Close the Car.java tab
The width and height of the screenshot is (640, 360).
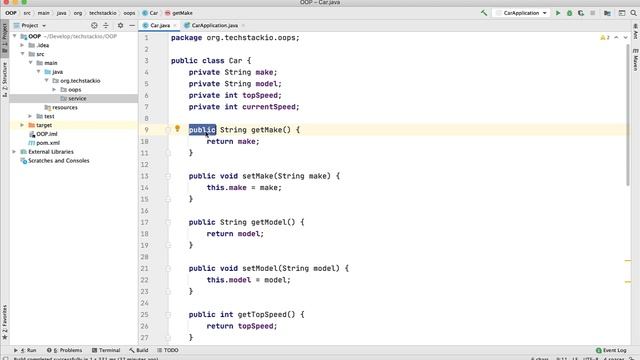tap(175, 25)
